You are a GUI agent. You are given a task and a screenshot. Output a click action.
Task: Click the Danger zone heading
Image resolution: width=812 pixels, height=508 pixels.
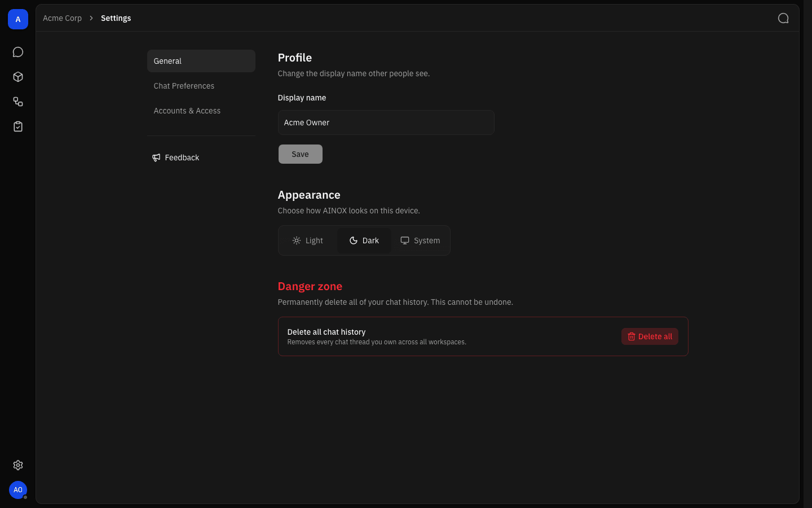pos(310,286)
